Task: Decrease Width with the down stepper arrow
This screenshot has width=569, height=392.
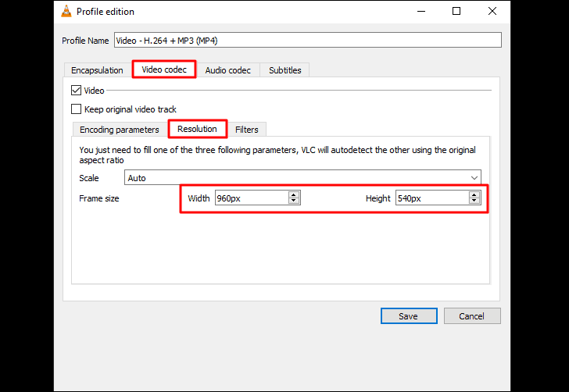Action: [294, 201]
